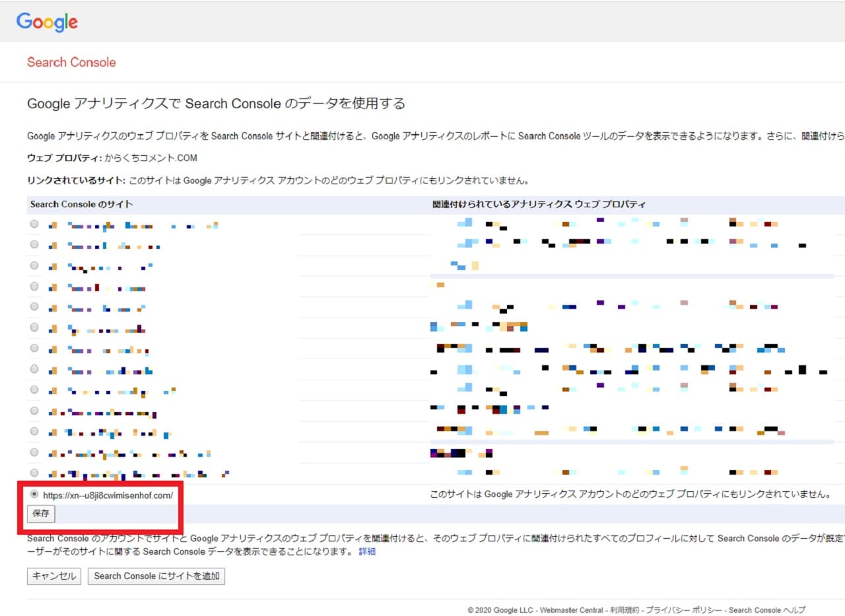The width and height of the screenshot is (845, 616).
Task: Choose the fourth site radio button
Action: pos(34,287)
